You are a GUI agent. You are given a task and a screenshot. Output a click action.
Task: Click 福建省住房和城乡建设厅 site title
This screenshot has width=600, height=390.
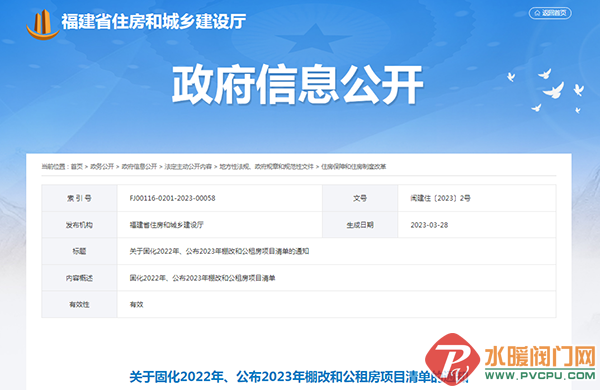click(154, 21)
